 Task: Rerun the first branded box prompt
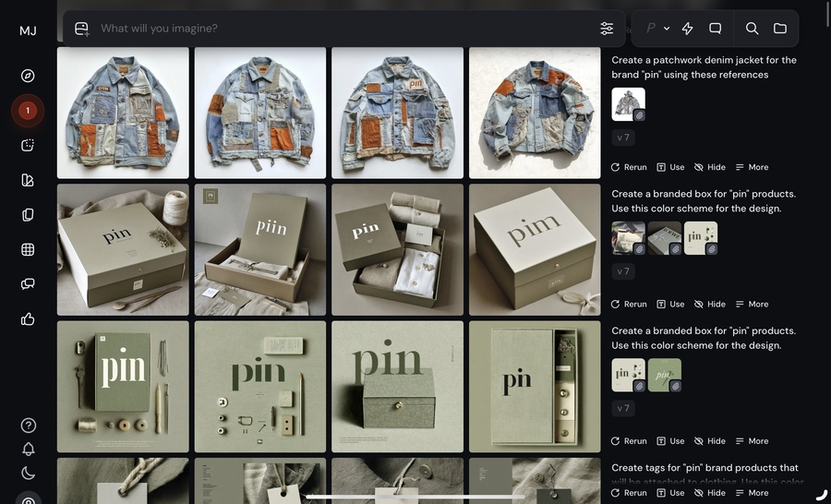pyautogui.click(x=629, y=305)
